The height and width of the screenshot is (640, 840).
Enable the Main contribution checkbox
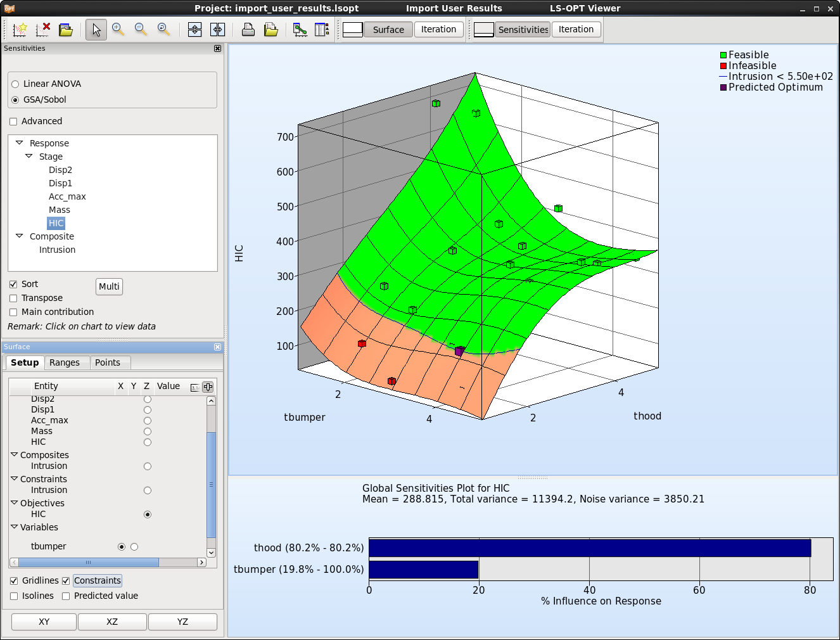coord(13,312)
